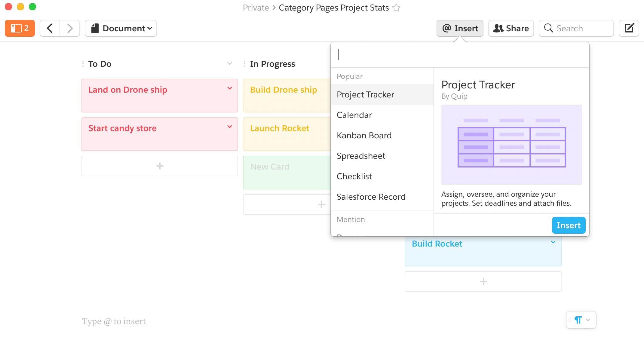The image size is (644, 350).
Task: Open the document inbox with 2 notifications
Action: pos(19,28)
